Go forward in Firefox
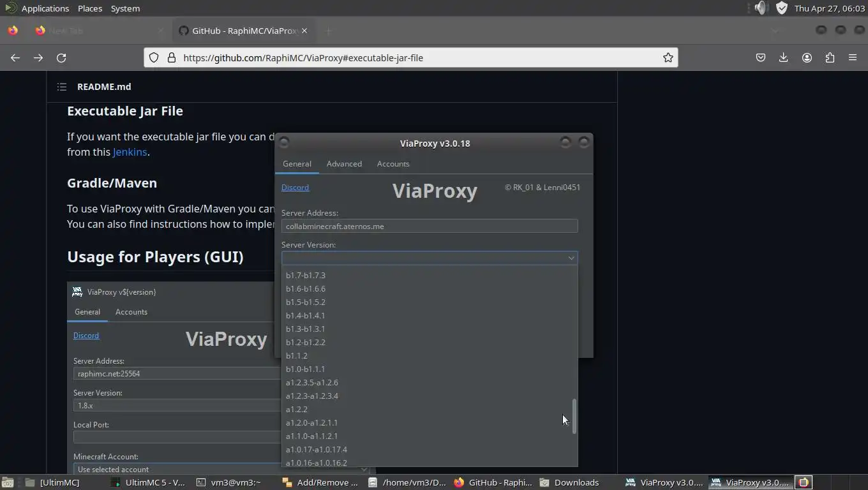The width and height of the screenshot is (868, 490). [38, 57]
